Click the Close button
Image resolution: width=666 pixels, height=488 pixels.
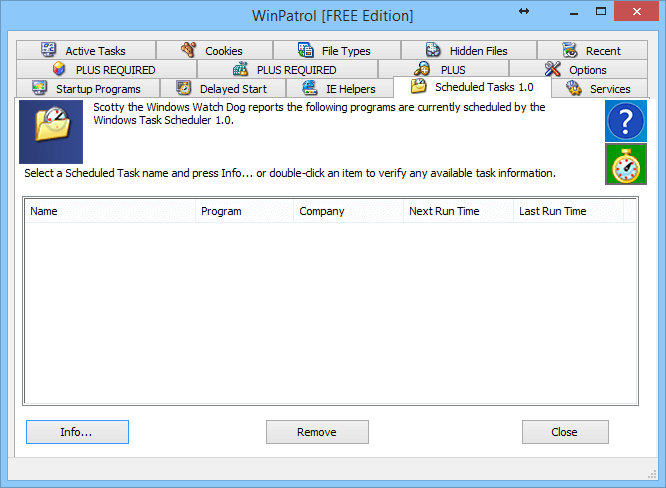click(565, 432)
